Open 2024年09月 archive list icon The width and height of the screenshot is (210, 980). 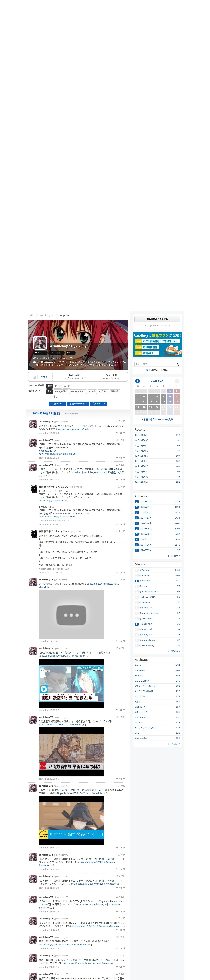pyautogui.click(x=136, y=529)
